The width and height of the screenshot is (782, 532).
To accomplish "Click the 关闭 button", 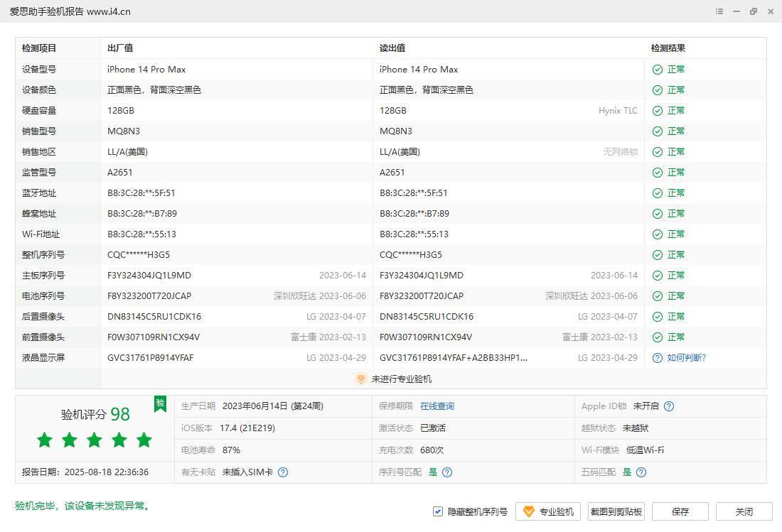I will click(744, 512).
